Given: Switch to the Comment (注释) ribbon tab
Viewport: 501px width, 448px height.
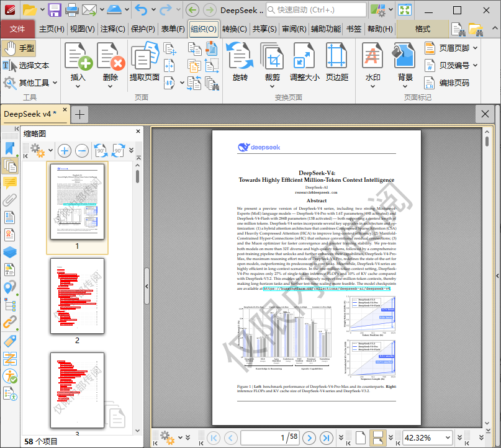Looking at the screenshot, I should [x=112, y=29].
